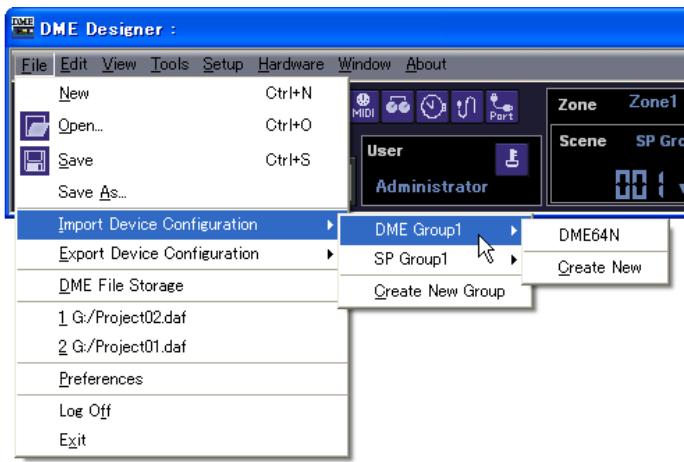684x462 pixels.
Task: Open the Port settings icon
Action: point(501,106)
